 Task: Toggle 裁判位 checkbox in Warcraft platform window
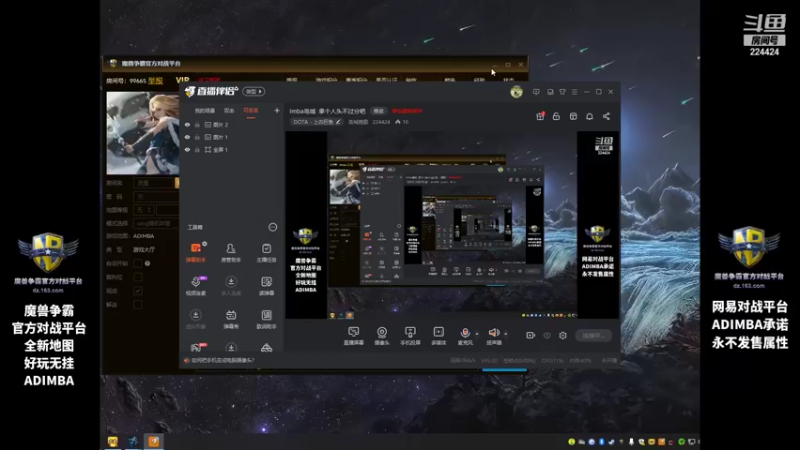(138, 277)
